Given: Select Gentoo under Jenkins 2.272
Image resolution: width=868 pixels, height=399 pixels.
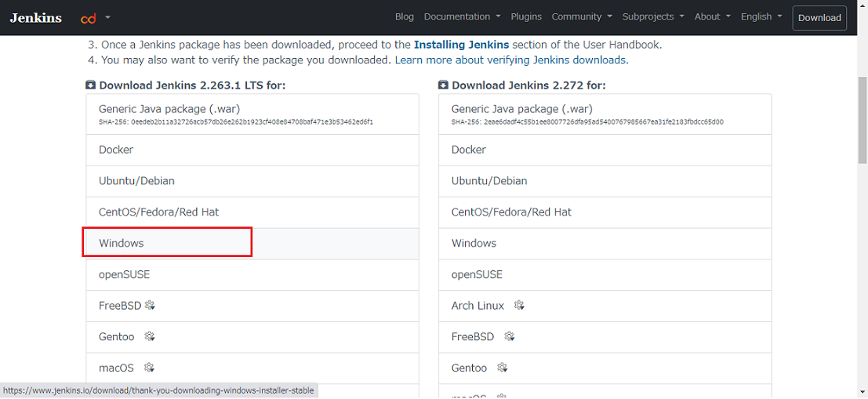Looking at the screenshot, I should (x=605, y=368).
